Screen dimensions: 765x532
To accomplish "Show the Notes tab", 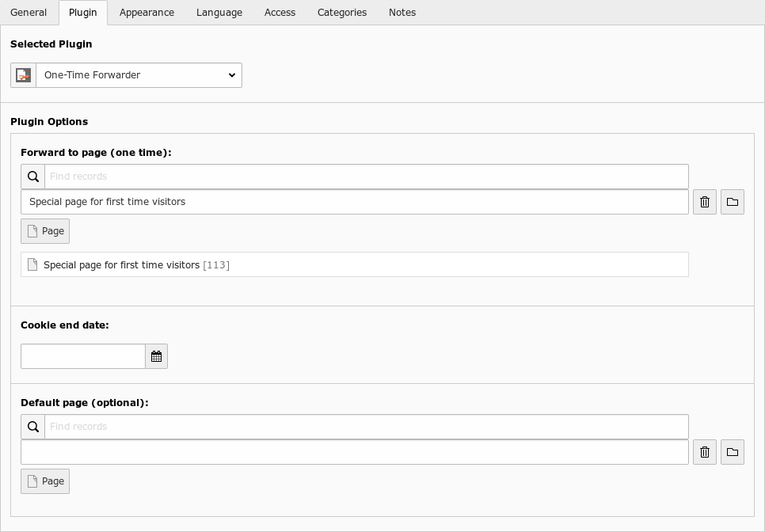I will pos(402,13).
